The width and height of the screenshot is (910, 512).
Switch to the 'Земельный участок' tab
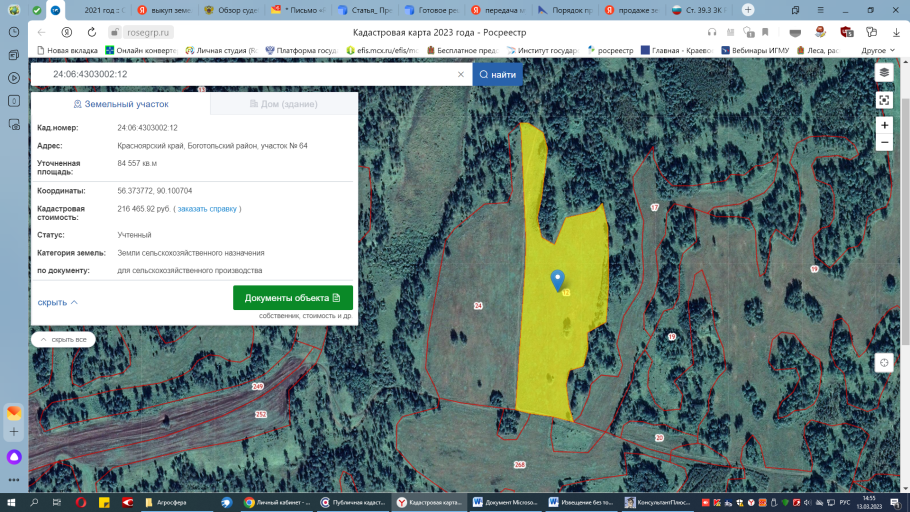click(x=121, y=104)
